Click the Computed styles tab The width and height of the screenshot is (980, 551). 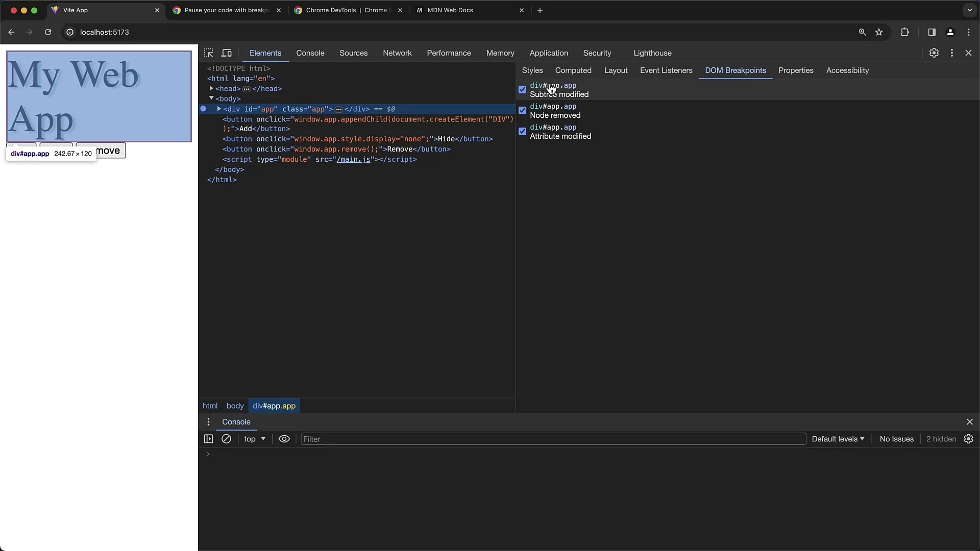[573, 70]
